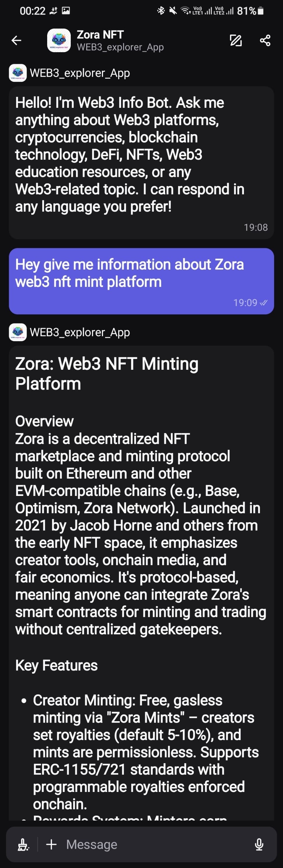Go back using the header arrow

(16, 41)
